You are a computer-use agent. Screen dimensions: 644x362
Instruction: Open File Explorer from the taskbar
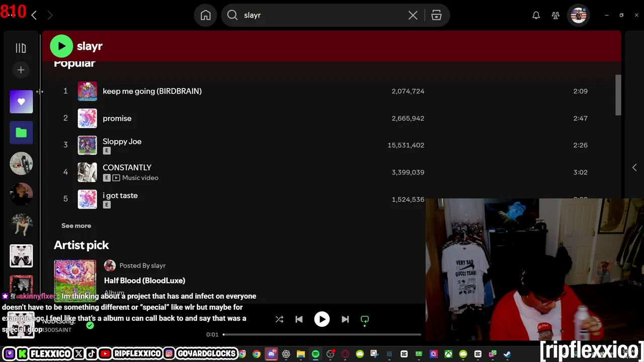[x=301, y=354]
